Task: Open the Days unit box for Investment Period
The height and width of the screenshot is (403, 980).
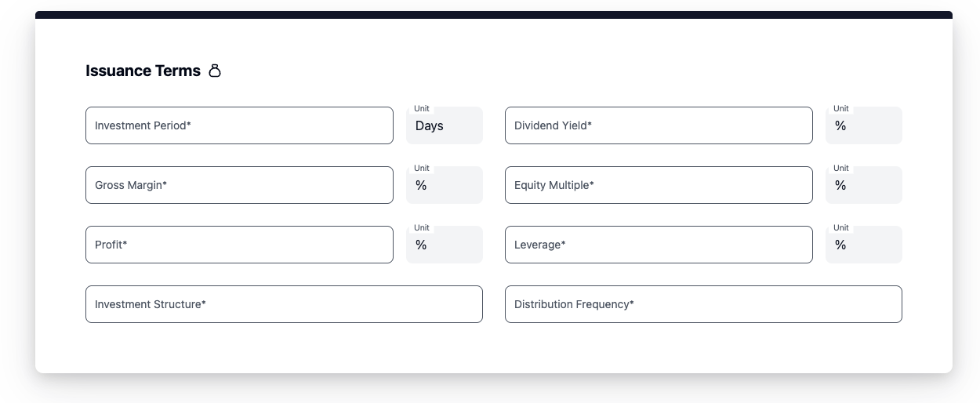Action: pyautogui.click(x=444, y=126)
